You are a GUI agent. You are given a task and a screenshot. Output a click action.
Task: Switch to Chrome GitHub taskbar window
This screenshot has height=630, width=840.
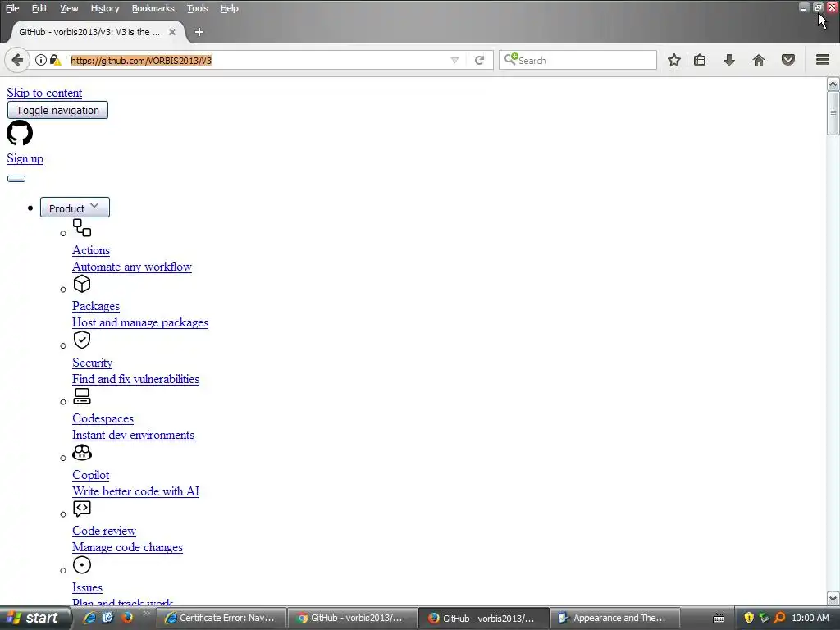[353, 619]
